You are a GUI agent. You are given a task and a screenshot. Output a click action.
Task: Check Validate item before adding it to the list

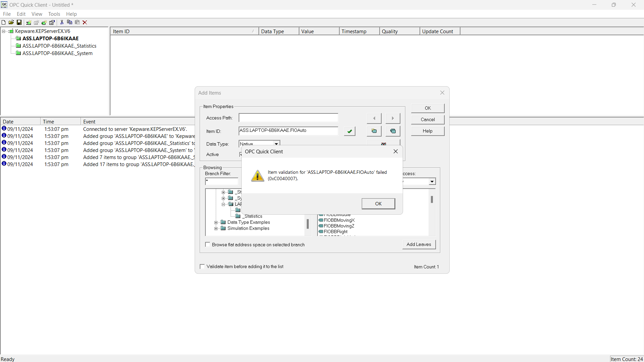tap(202, 266)
